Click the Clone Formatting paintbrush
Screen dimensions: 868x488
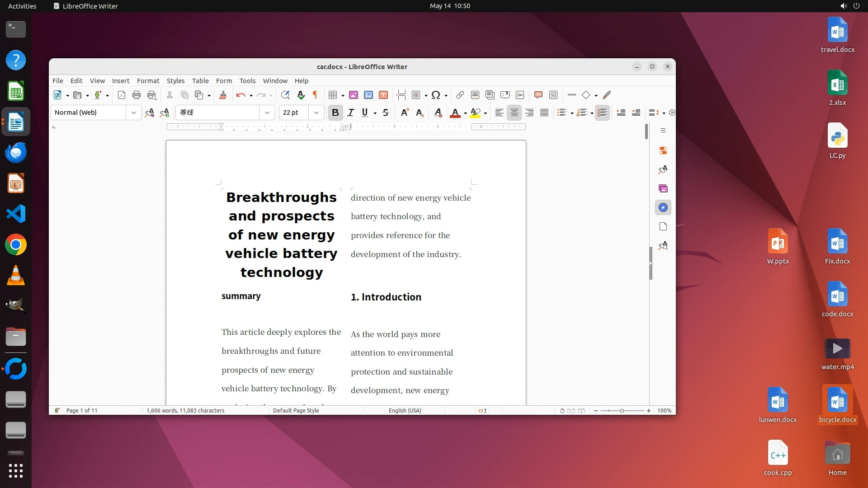(x=222, y=95)
